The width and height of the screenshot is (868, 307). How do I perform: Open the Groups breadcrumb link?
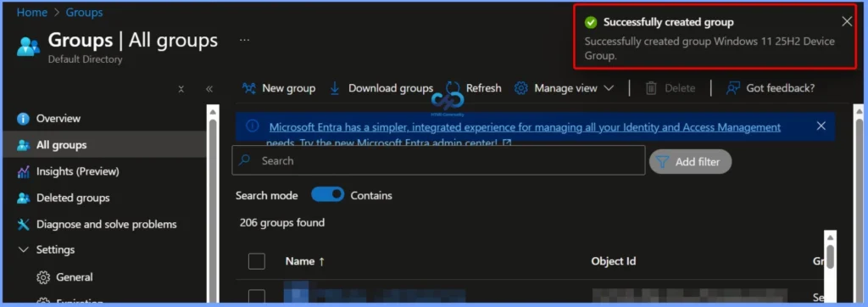click(x=84, y=12)
